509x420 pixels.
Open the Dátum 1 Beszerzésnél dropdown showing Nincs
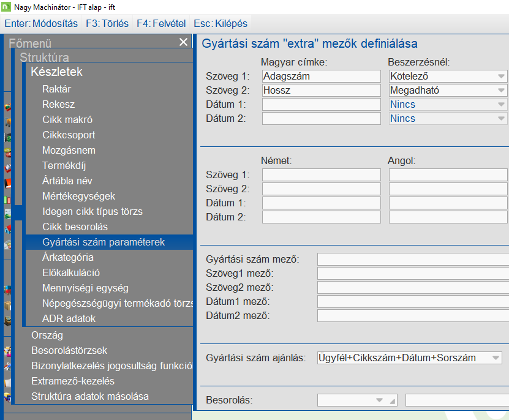click(448, 105)
